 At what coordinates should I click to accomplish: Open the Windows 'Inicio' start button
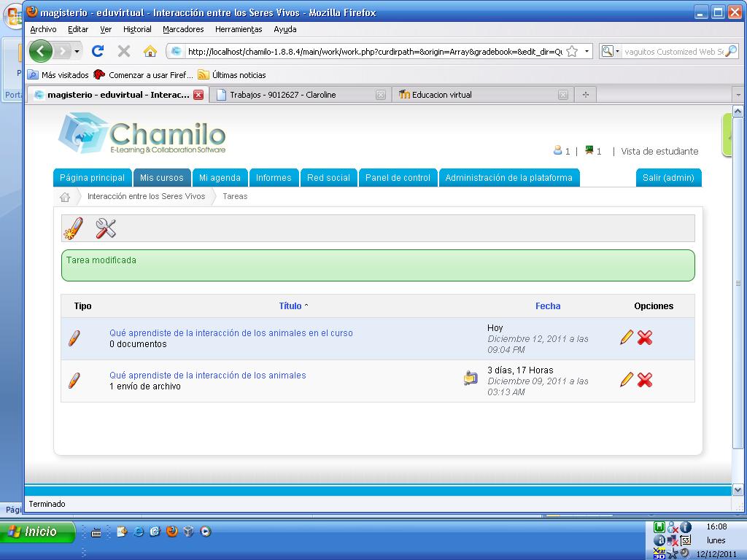tap(38, 532)
